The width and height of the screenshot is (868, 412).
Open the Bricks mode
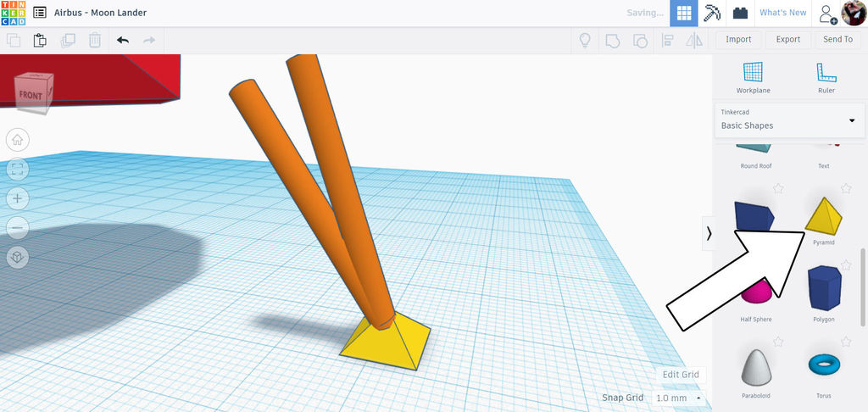[740, 14]
